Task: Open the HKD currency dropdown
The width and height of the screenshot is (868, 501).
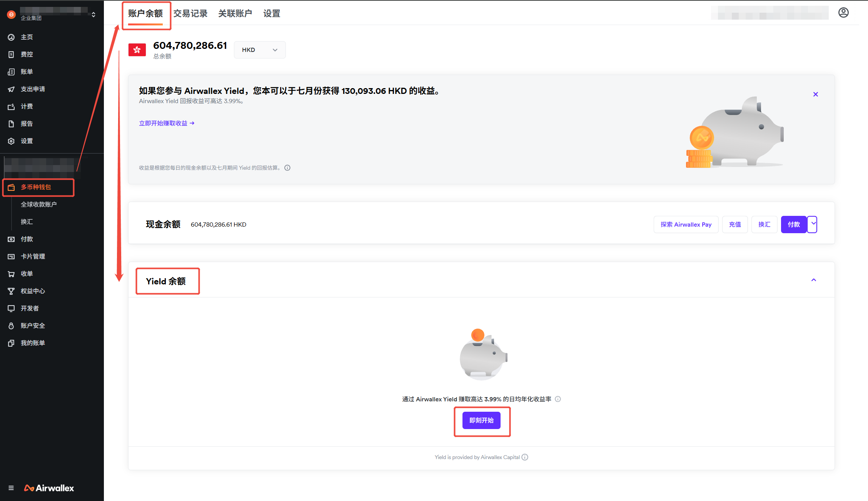Action: pos(260,50)
